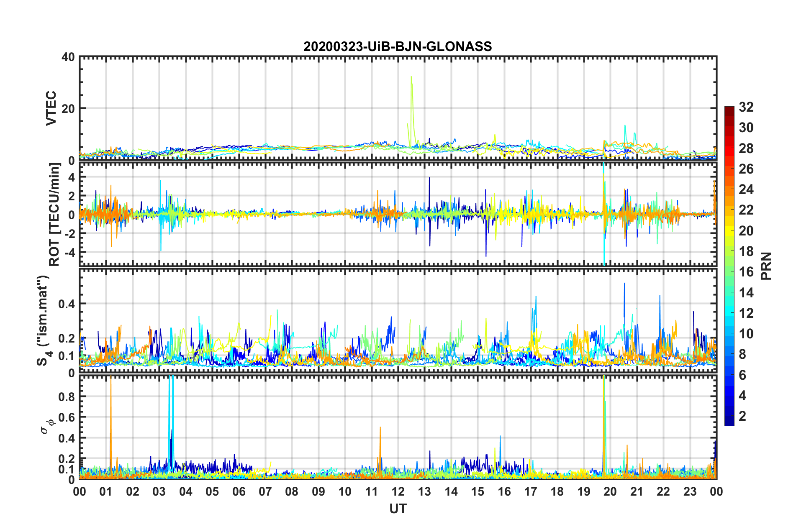Viewport: 796px width, 532px height.
Task: Click the "0.4" tick on the S4 axis
Action: [67, 304]
